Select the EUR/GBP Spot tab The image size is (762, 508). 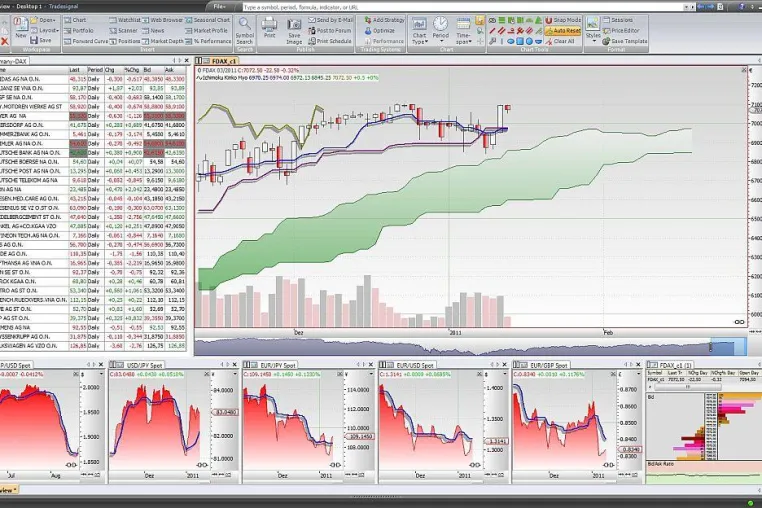[x=544, y=365]
